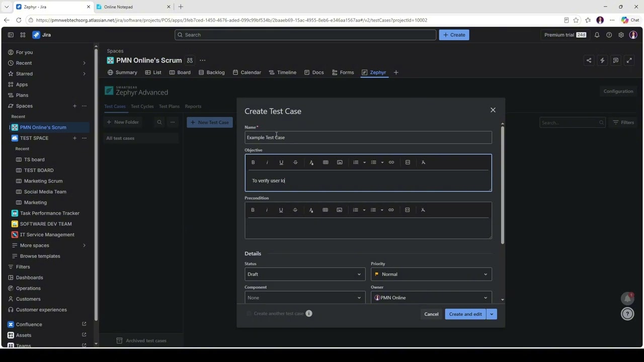Apply italic in the Objective editor
This screenshot has height=362, width=644.
pos(267,162)
